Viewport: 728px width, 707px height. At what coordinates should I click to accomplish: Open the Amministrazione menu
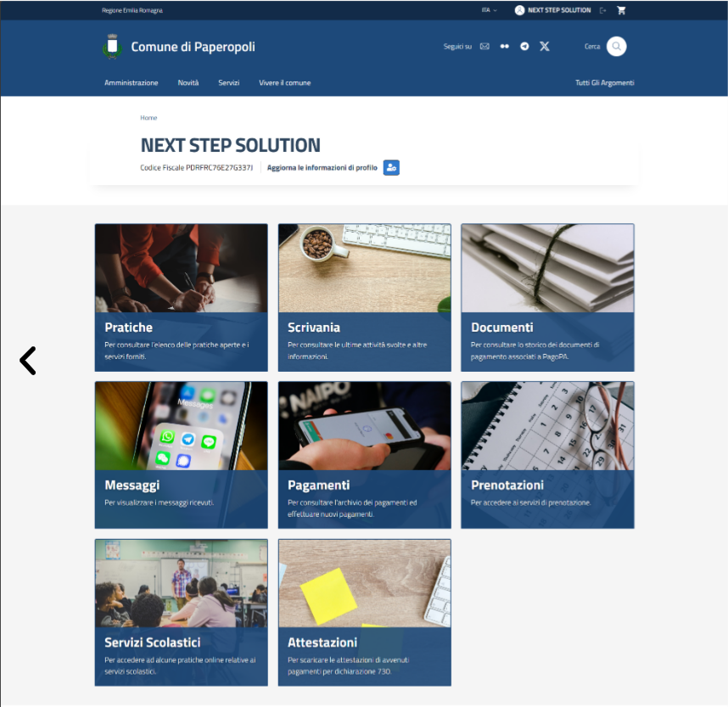131,83
